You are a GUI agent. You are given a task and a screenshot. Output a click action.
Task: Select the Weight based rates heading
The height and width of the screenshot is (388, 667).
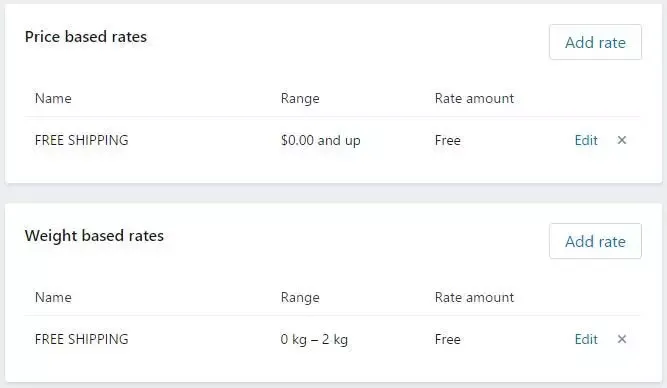tap(94, 236)
